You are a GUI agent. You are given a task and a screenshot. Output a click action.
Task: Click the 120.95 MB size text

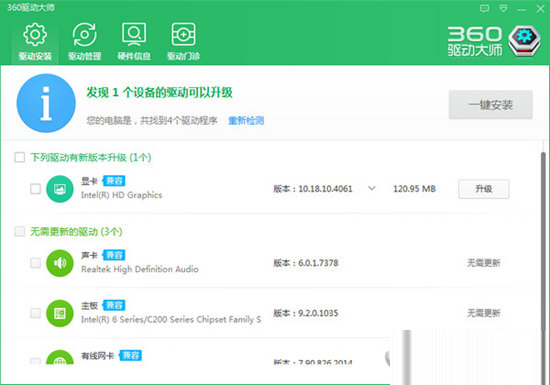414,189
